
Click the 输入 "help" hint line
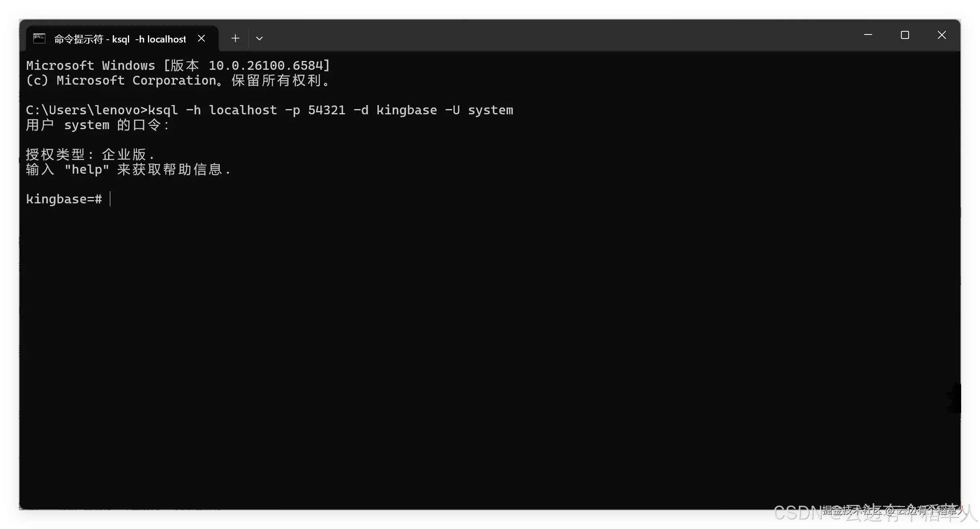point(128,169)
